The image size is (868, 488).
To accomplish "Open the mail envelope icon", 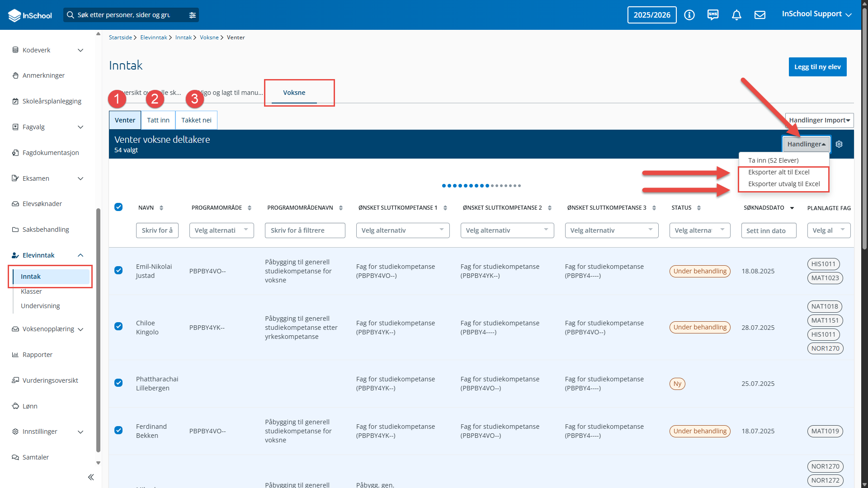I will (x=760, y=15).
